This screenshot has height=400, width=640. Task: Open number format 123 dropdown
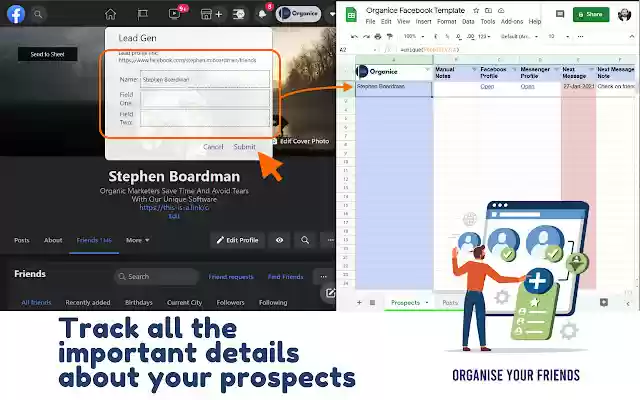[x=484, y=36]
